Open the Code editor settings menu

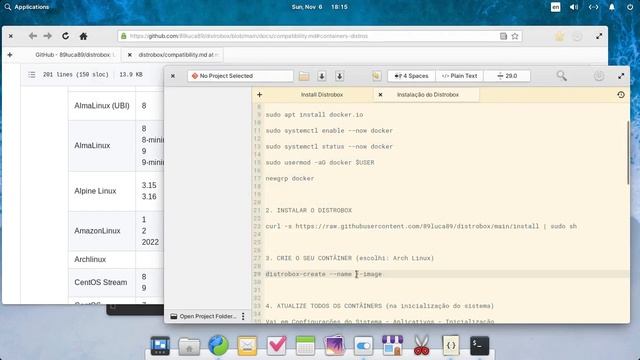[x=599, y=76]
